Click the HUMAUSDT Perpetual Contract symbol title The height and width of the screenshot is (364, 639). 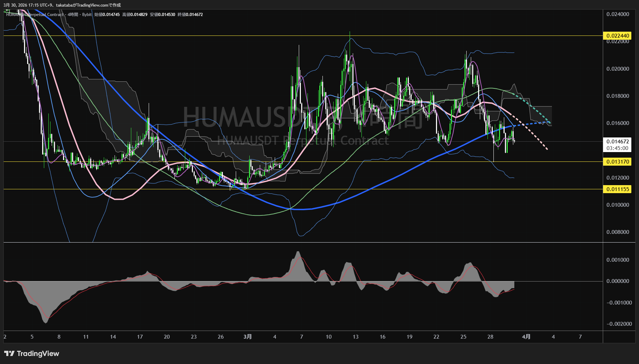click(35, 15)
